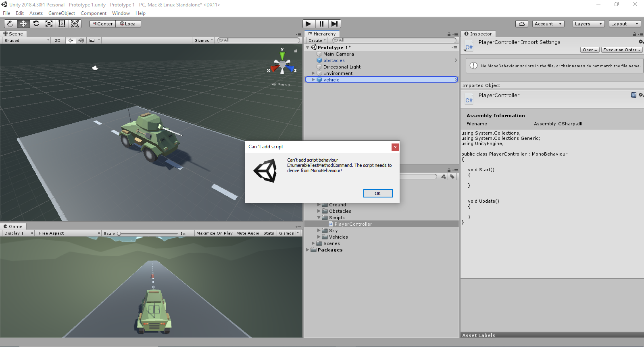Select the PlayerController script asset
644x347 pixels.
(353, 224)
